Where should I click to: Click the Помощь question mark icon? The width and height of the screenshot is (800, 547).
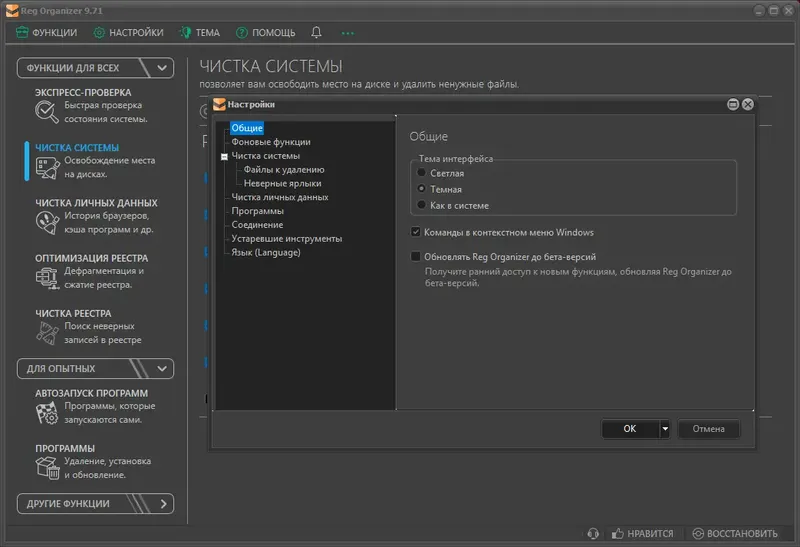tap(242, 33)
